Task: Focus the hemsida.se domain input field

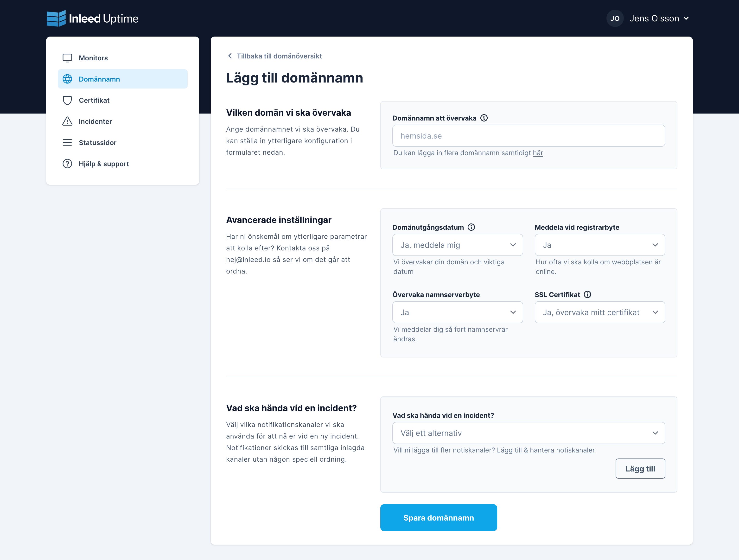Action: [x=529, y=136]
